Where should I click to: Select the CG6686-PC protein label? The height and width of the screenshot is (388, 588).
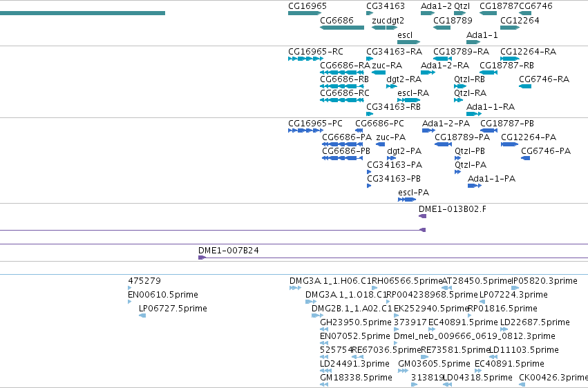coord(379,124)
